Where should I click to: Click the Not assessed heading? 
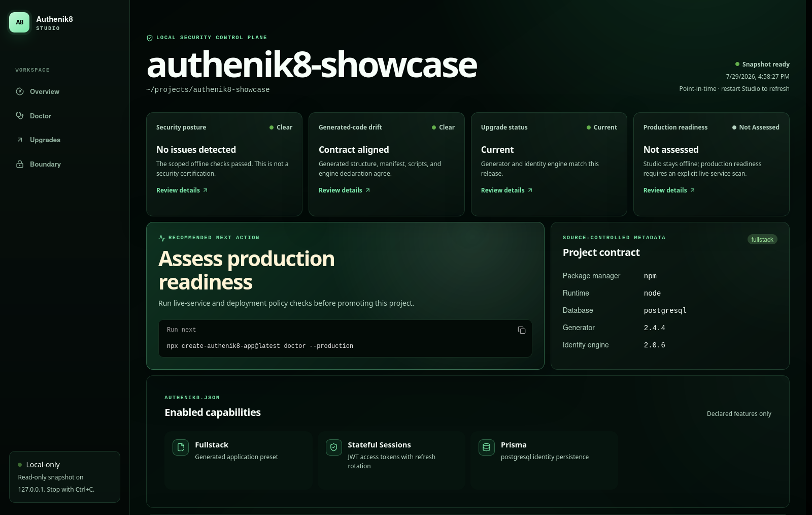point(671,150)
